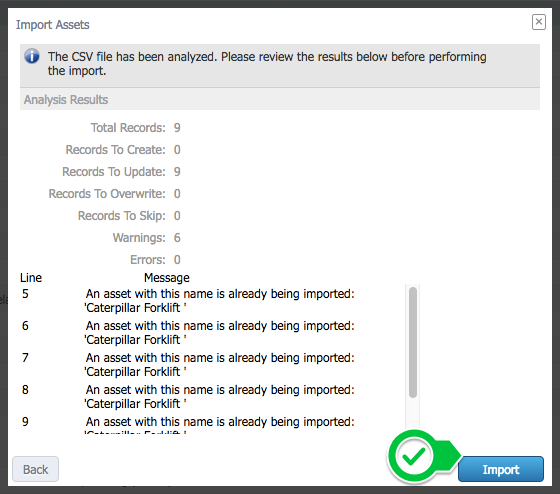The height and width of the screenshot is (494, 560).
Task: Go back using the Back button
Action: [35, 469]
